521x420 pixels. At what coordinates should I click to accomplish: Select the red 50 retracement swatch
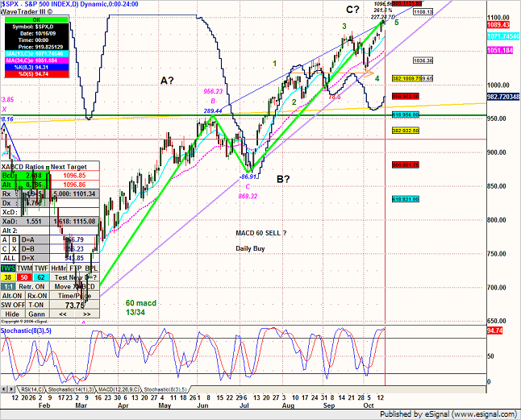tap(24, 277)
